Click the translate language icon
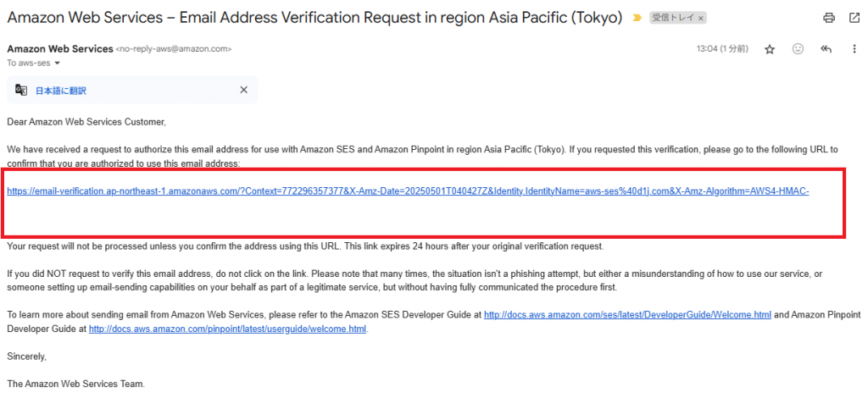Viewport: 868px width, 409px height. pos(21,90)
